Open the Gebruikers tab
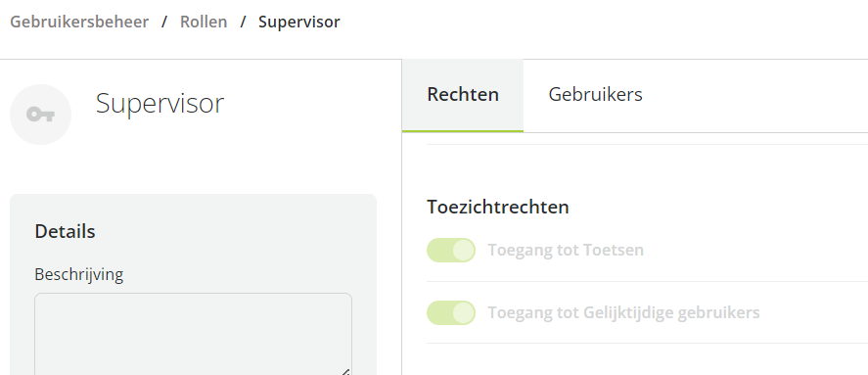This screenshot has height=375, width=868. [596, 95]
